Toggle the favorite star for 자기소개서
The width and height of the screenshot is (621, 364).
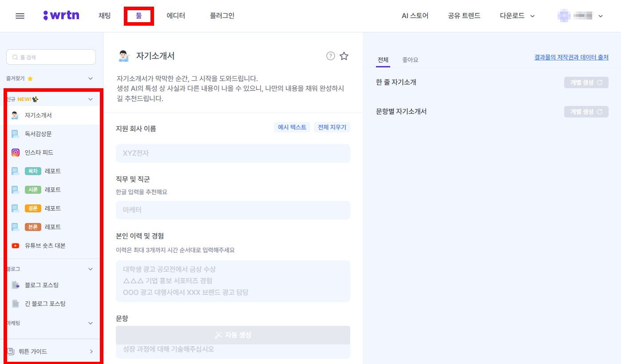pos(344,56)
